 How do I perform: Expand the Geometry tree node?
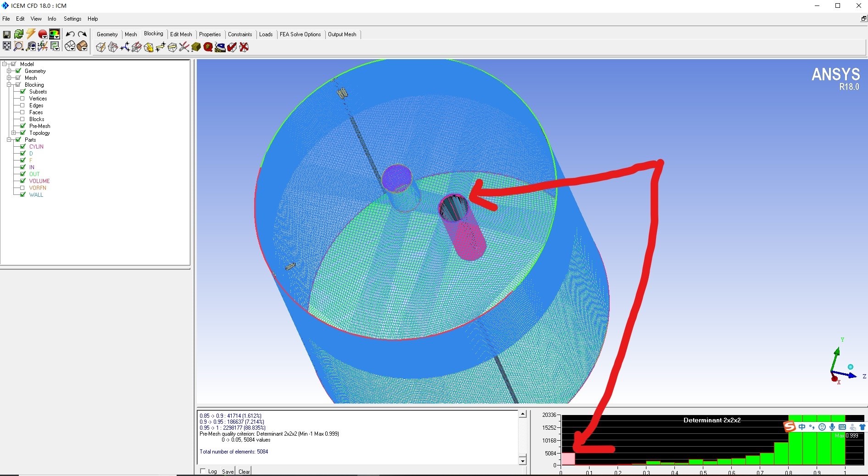[9, 71]
